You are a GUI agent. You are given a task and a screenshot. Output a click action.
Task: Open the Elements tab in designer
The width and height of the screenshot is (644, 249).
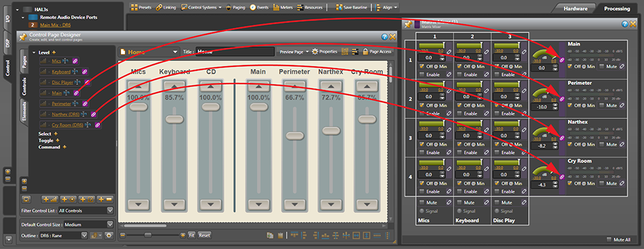click(24, 112)
